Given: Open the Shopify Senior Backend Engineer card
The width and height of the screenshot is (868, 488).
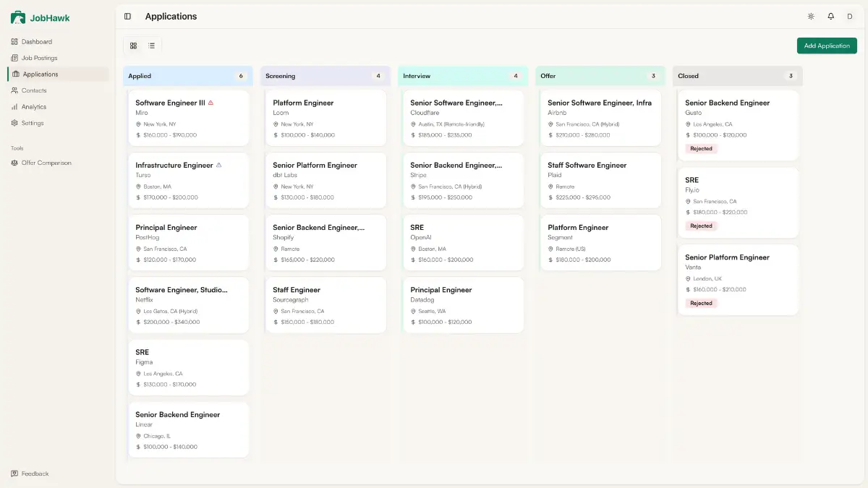Looking at the screenshot, I should click(x=325, y=243).
